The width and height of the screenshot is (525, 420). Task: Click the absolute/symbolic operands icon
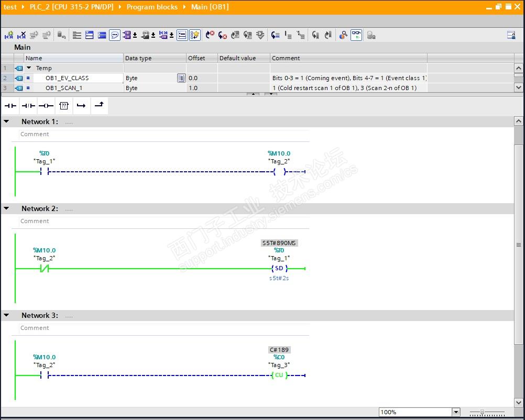[x=127, y=35]
